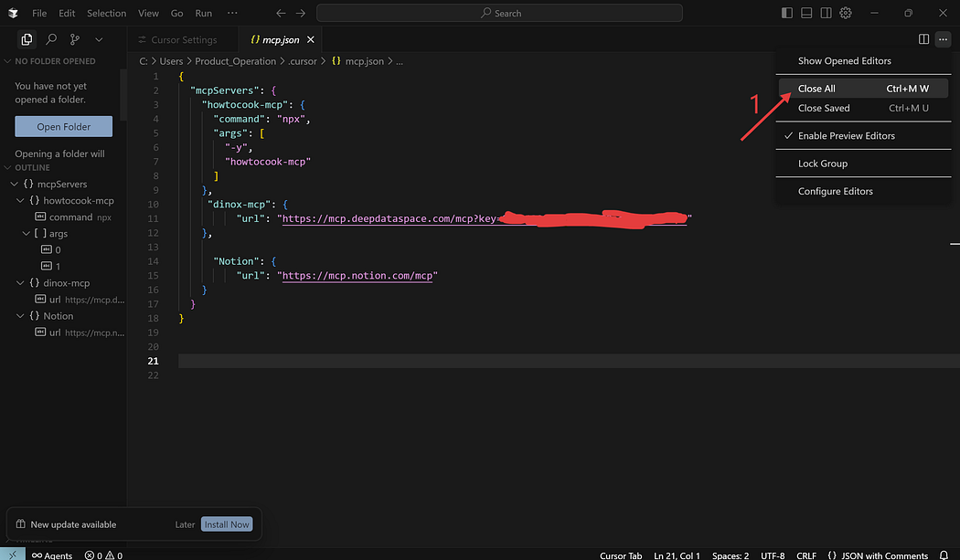Choose Lock Group menu entry

click(863, 164)
